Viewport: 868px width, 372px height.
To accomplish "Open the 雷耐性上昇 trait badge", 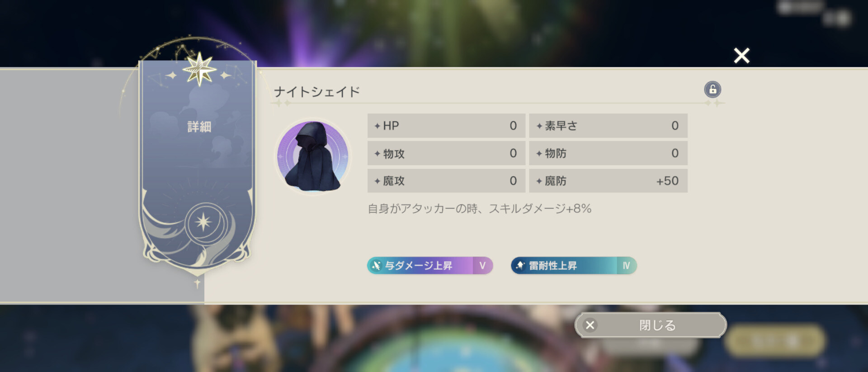I will (x=574, y=266).
